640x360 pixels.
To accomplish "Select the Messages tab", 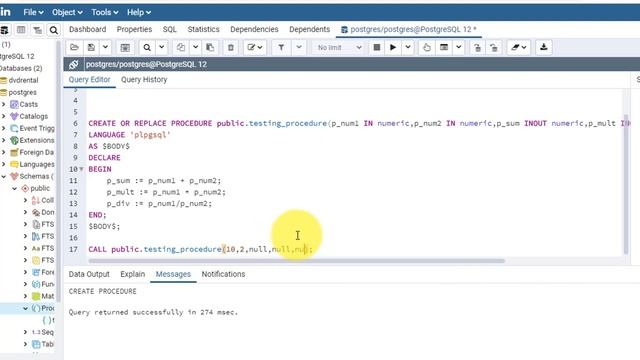I will (x=173, y=274).
